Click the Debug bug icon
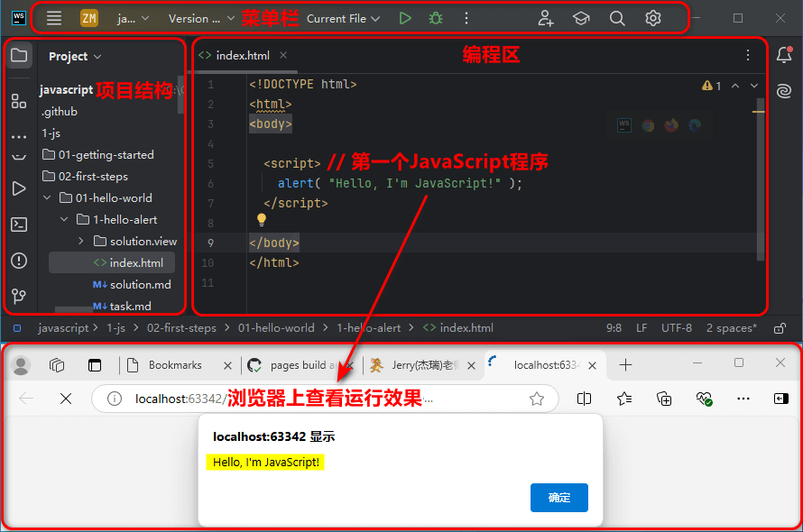This screenshot has width=803, height=532. tap(436, 18)
